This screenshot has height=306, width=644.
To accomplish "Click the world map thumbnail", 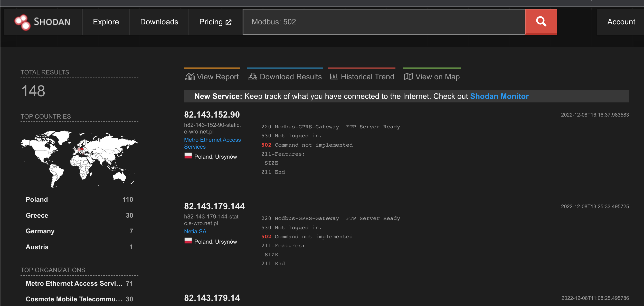I will 79,159.
